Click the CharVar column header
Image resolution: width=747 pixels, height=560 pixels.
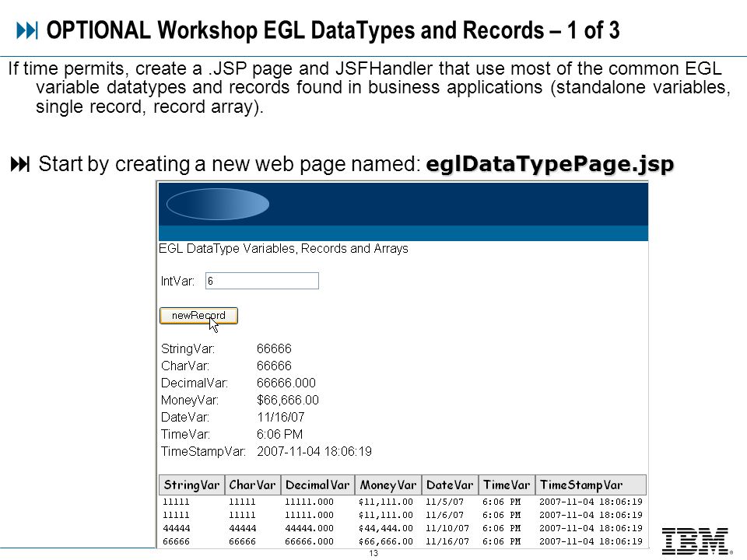coord(252,485)
